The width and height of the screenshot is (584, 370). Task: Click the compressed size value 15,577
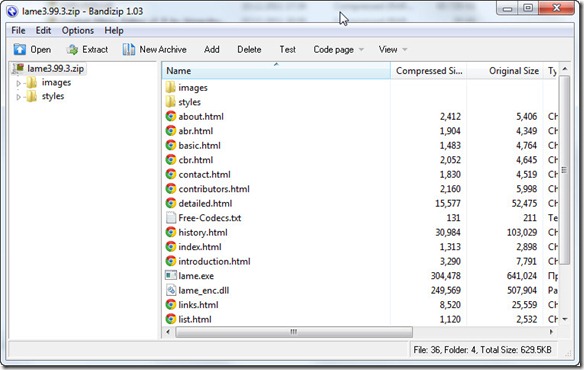448,203
